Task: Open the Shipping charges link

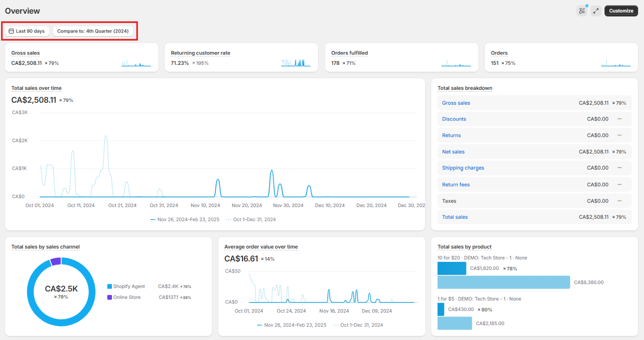Action: [x=463, y=168]
